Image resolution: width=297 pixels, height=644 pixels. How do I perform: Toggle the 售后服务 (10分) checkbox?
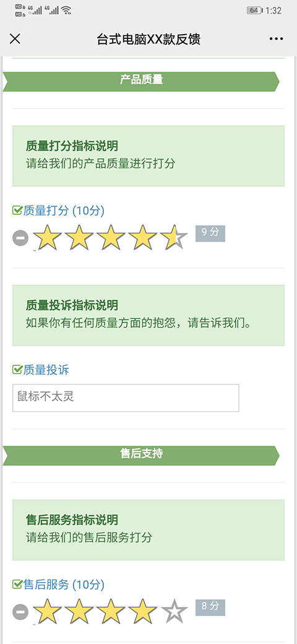click(17, 585)
